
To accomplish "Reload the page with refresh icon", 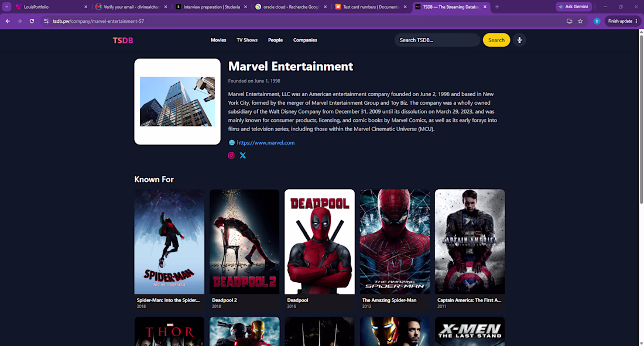I will tap(32, 21).
